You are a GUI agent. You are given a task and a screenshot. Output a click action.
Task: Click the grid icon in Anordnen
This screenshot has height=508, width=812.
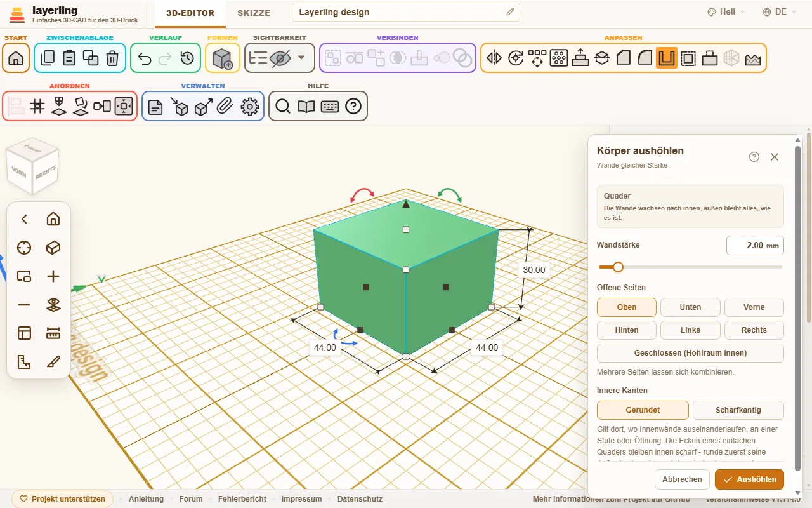pos(38,106)
